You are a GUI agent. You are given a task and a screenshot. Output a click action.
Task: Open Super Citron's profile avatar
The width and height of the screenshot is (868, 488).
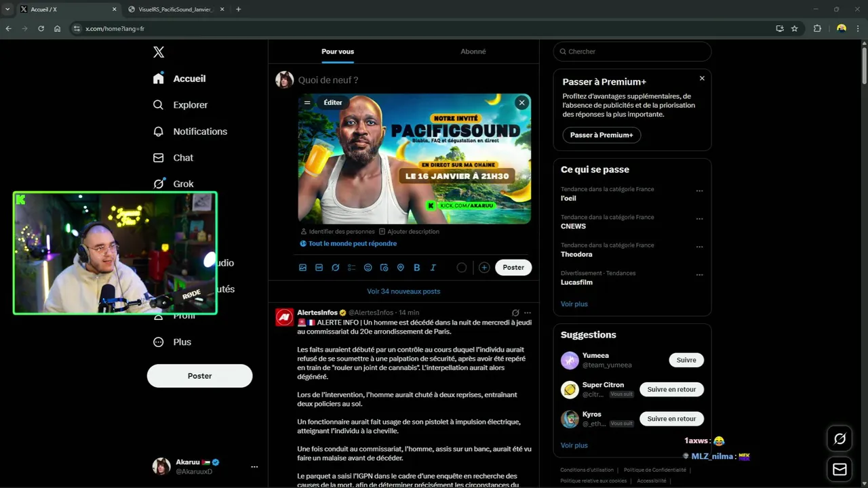[570, 390]
